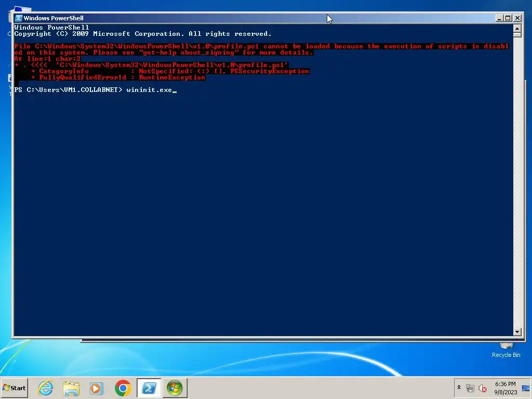Close the PowerShell window
The width and height of the screenshot is (532, 399).
(x=517, y=18)
